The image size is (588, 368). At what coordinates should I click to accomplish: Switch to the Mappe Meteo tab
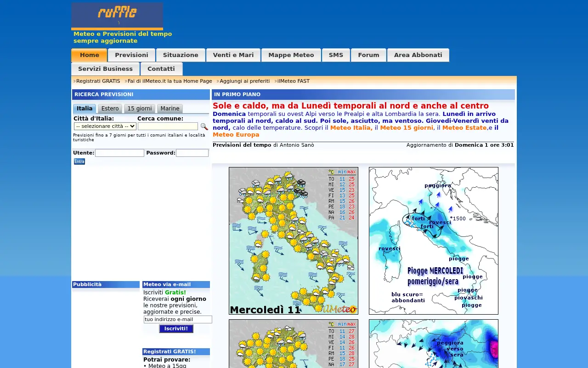[x=291, y=55]
